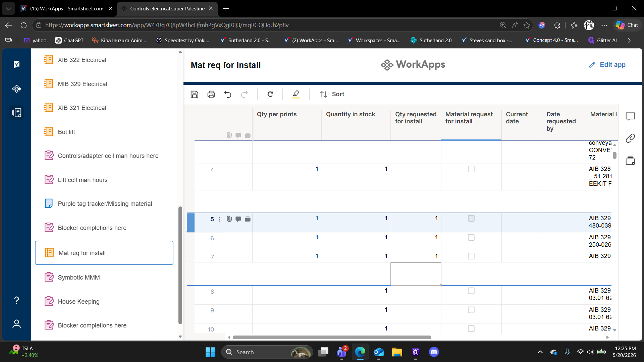Screen dimensions: 644x362
Task: Click the sheet horizontal scrollbar
Action: coord(332,338)
